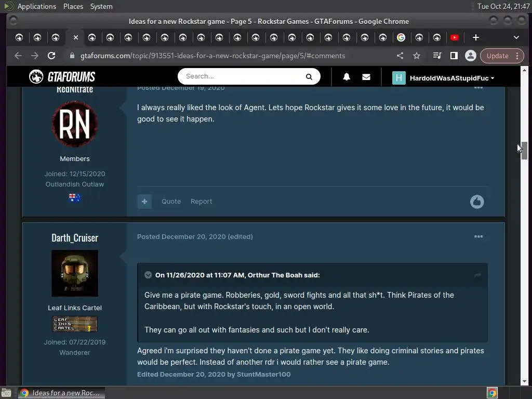Click the Outlandish Outlaw rank text

point(75,184)
